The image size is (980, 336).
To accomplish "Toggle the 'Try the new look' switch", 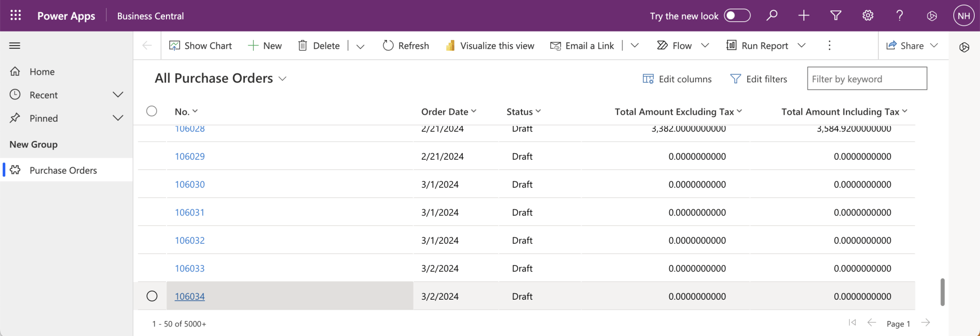I will tap(737, 15).
